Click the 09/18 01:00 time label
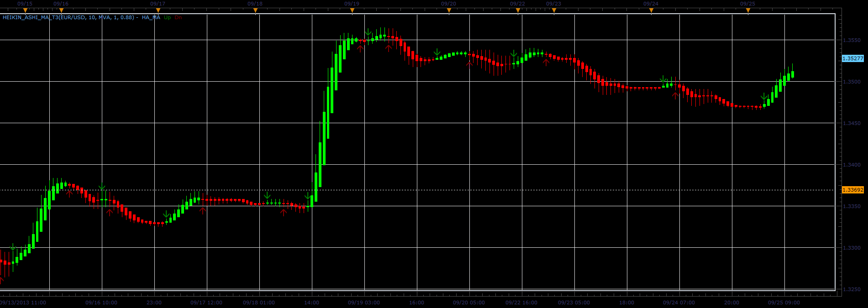 [259, 303]
